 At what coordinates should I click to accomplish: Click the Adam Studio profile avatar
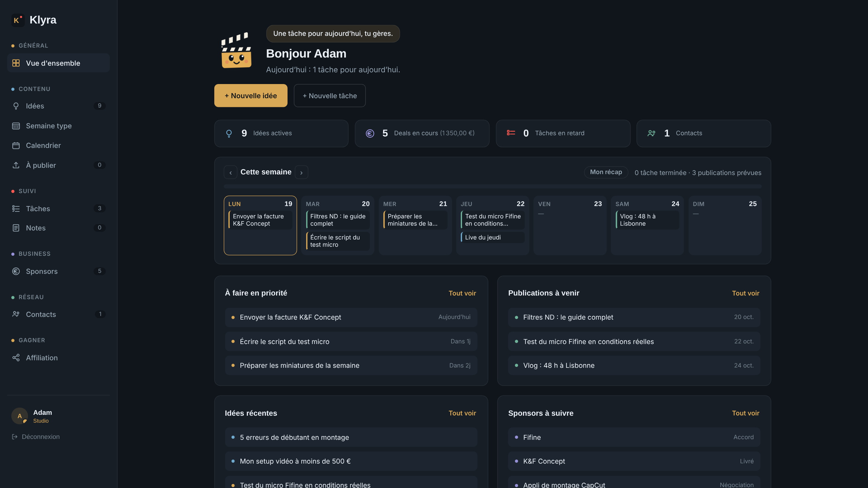coord(20,416)
